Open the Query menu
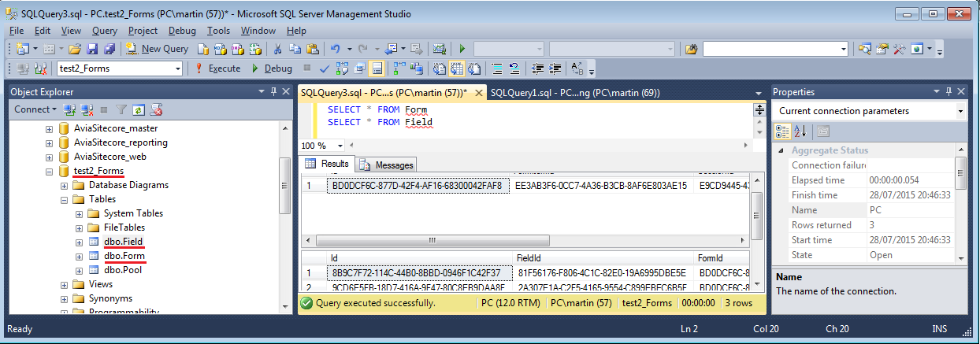The height and width of the screenshot is (344, 980). (x=105, y=31)
